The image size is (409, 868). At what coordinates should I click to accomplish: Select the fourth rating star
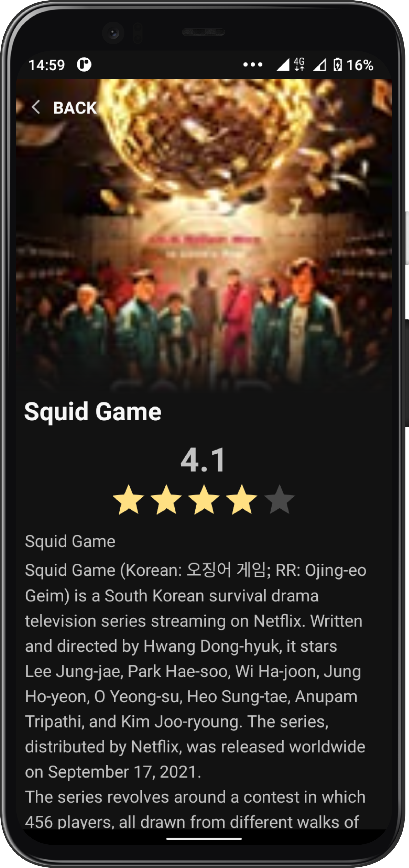[x=242, y=499]
